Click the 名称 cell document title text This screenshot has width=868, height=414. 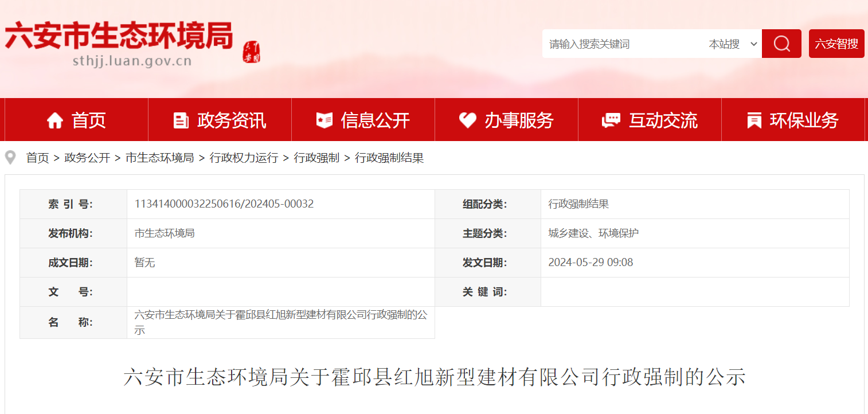click(x=280, y=322)
